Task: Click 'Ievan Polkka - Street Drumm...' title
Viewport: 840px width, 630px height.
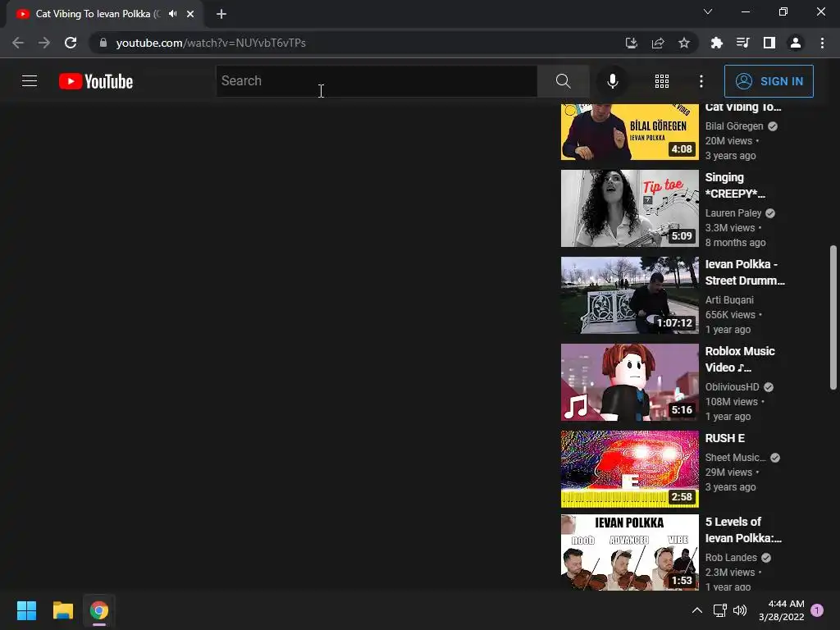Action: pyautogui.click(x=745, y=272)
